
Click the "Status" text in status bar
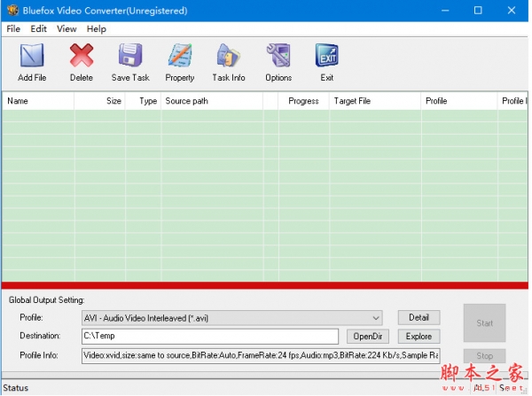coord(16,388)
